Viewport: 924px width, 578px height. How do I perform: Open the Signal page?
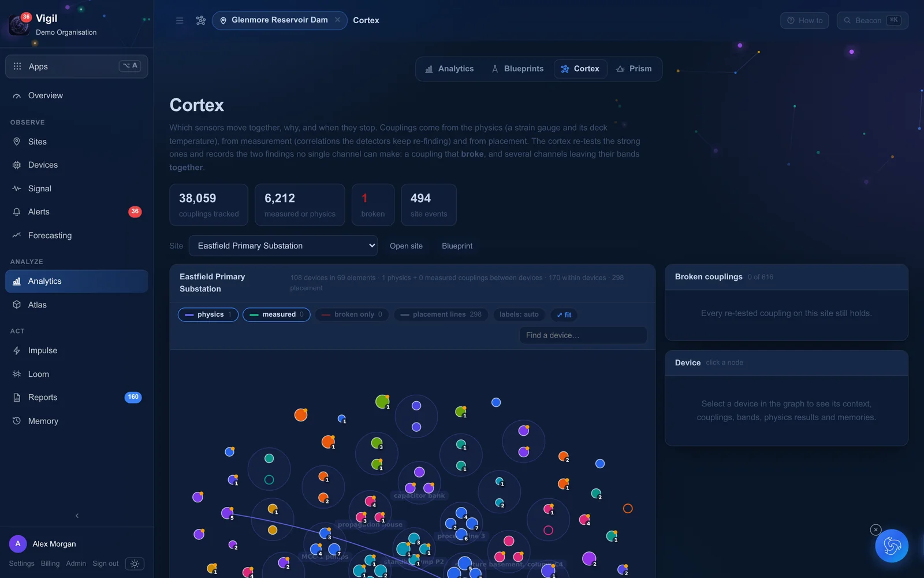[77, 188]
